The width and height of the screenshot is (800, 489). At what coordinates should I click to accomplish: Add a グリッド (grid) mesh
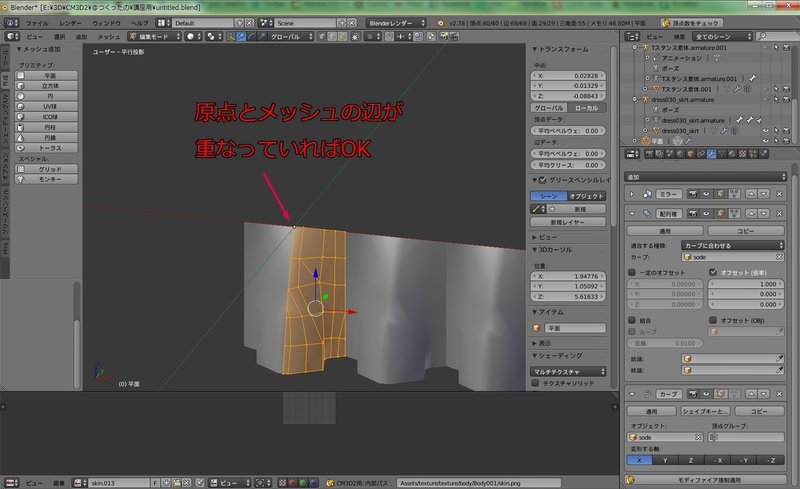click(x=46, y=169)
